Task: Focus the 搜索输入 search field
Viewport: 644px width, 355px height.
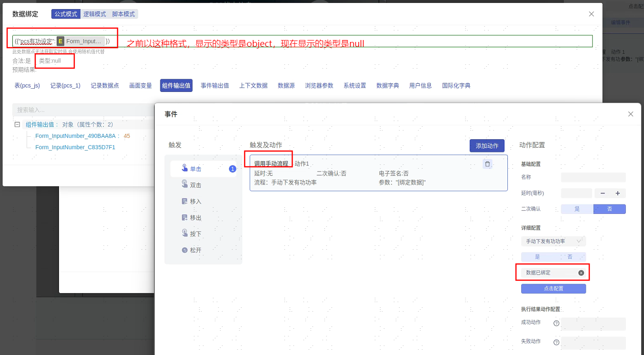Action: click(83, 110)
